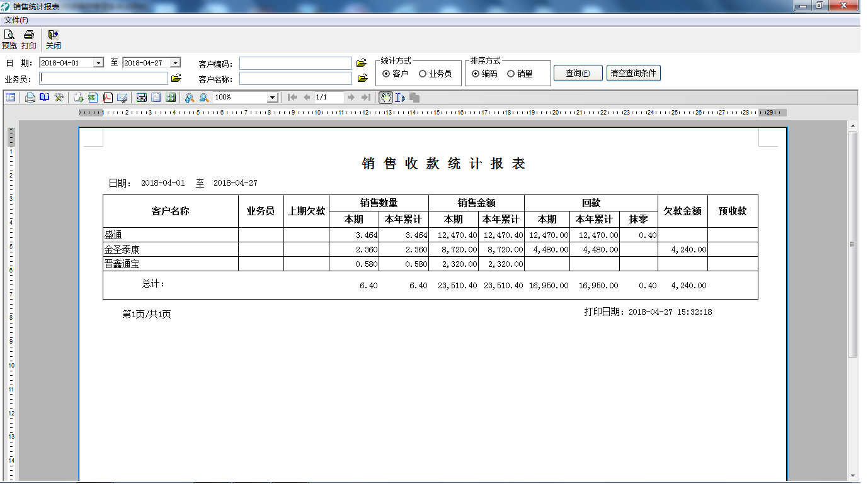Go to the next page arrow
868x484 pixels.
click(x=351, y=98)
